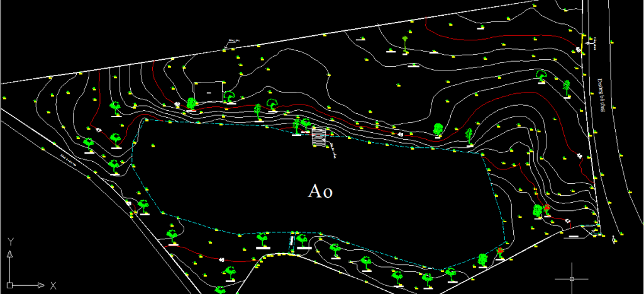Pick the red tree at pond's southeast corner

(499, 253)
